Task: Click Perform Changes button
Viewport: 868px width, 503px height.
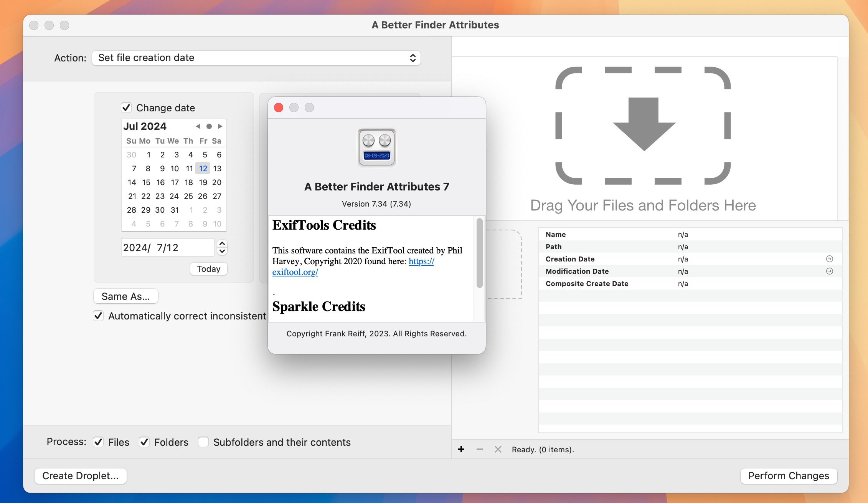Action: [x=788, y=475]
